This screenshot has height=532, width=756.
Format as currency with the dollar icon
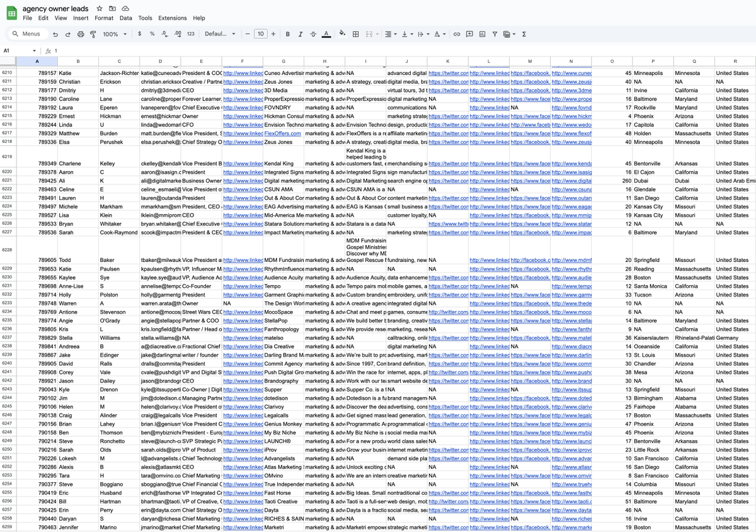click(139, 34)
